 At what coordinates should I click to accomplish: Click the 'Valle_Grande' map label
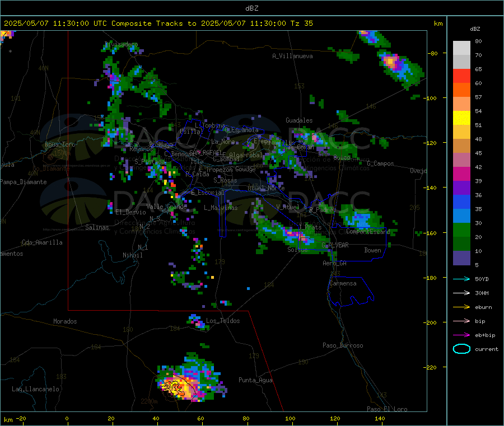(166, 206)
